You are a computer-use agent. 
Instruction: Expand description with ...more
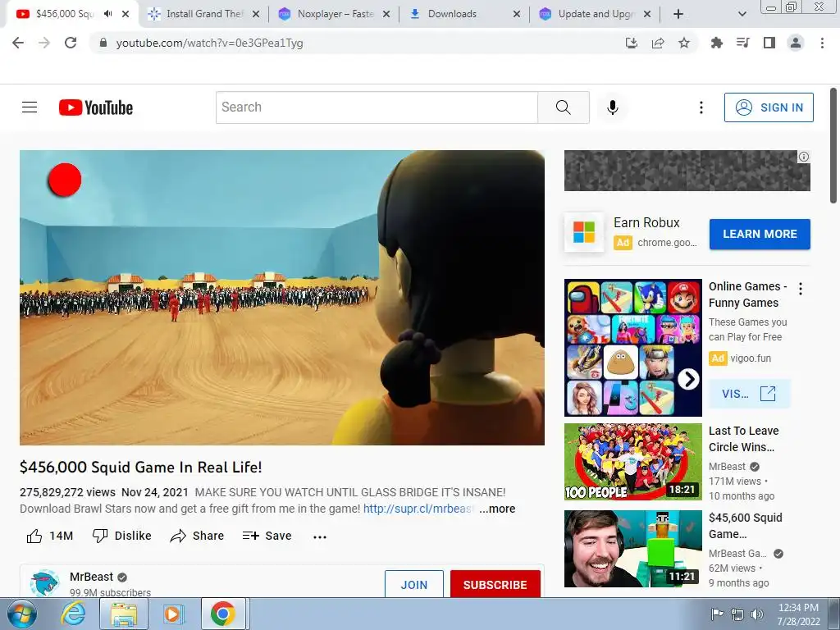point(497,509)
